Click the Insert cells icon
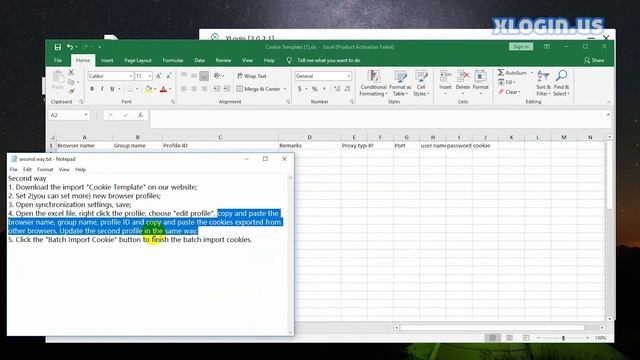 click(x=445, y=76)
